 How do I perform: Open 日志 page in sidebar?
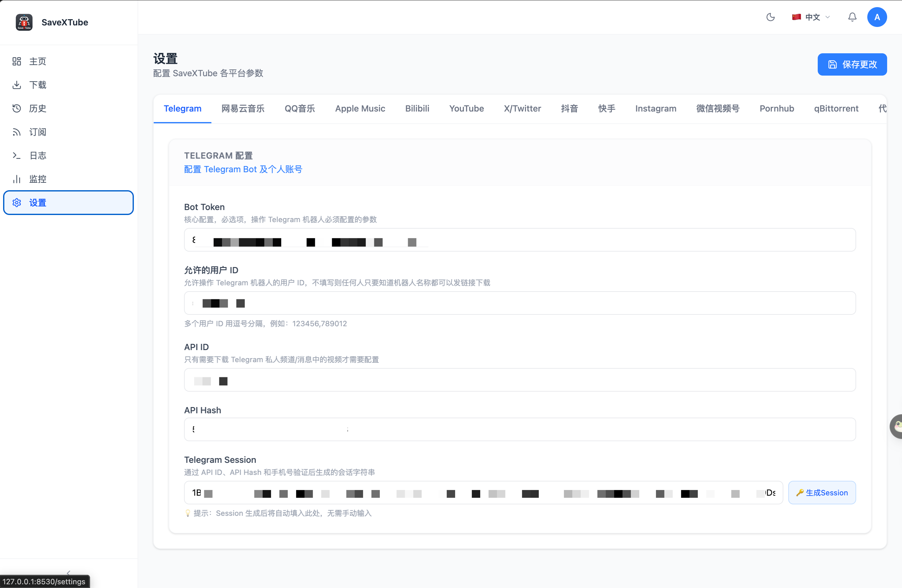tap(68, 156)
